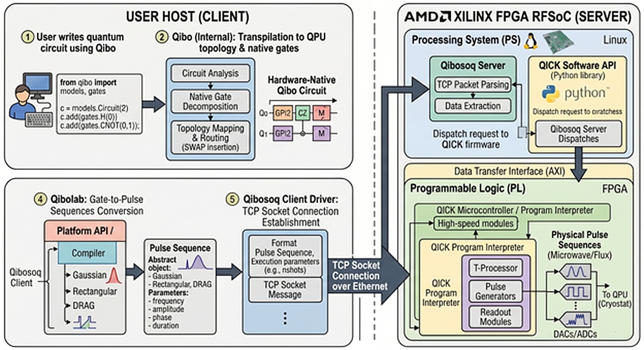
Task: Click the red Gaussian pulse icon
Action: pos(113,275)
